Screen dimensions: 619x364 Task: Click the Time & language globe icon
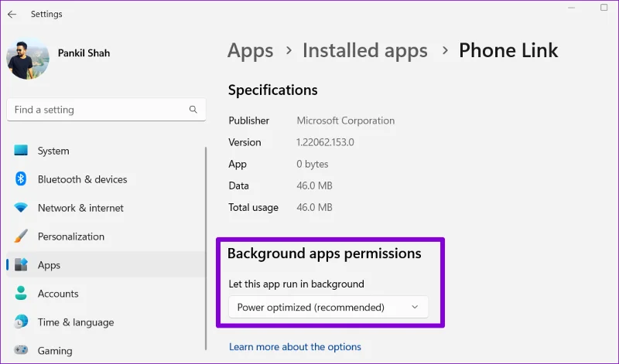(x=21, y=321)
